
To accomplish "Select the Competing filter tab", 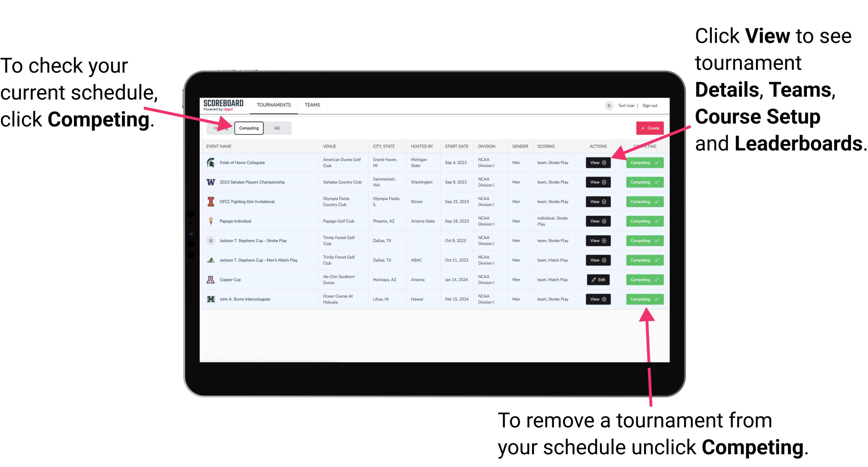I will [248, 128].
